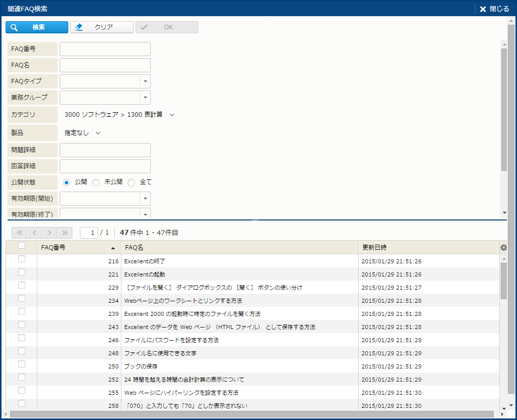Screen dimensions: 517x420
Task: Go to the next results page
Action: [49, 232]
